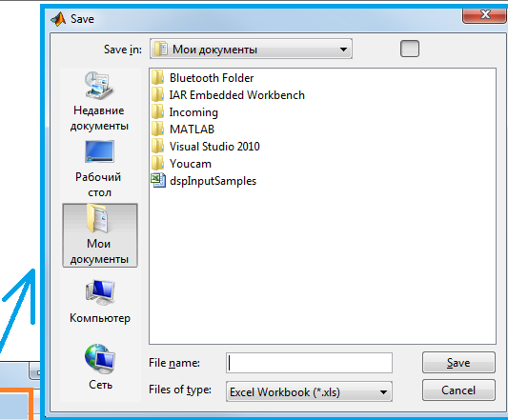The width and height of the screenshot is (508, 420).
Task: Click the Save button
Action: (458, 363)
